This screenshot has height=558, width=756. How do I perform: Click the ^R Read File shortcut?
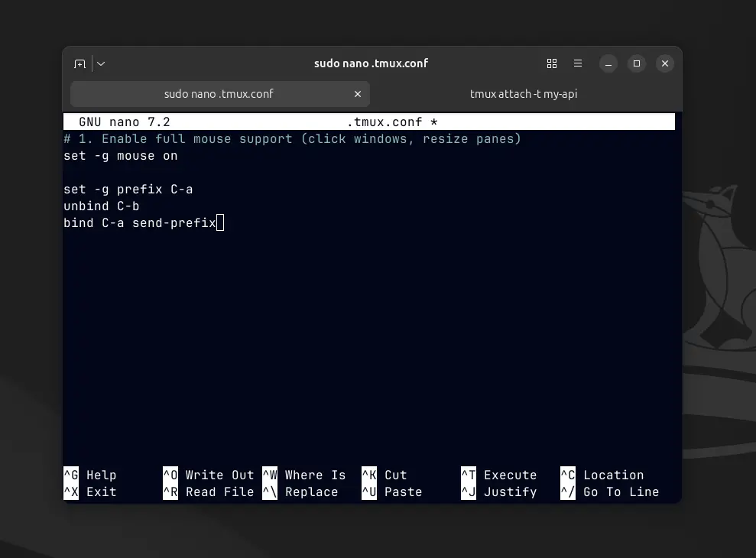(208, 492)
